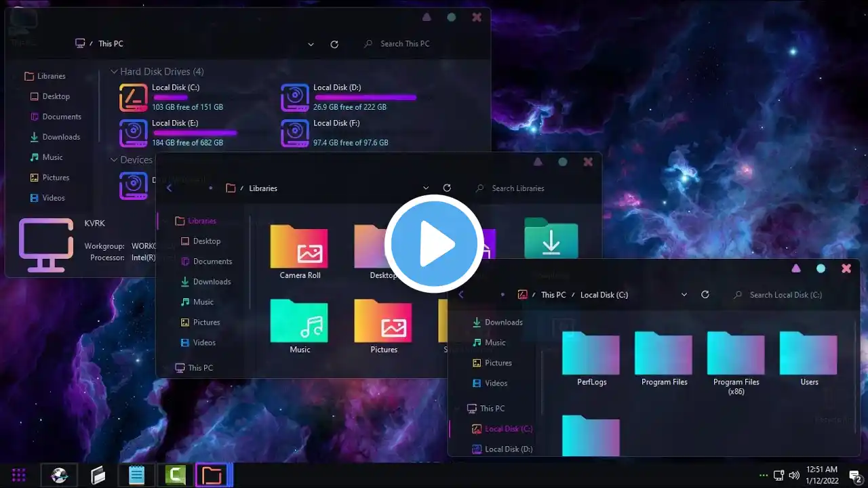Click the "103 GB free of 151 GB" text
The width and height of the screenshot is (868, 488).
tap(187, 107)
